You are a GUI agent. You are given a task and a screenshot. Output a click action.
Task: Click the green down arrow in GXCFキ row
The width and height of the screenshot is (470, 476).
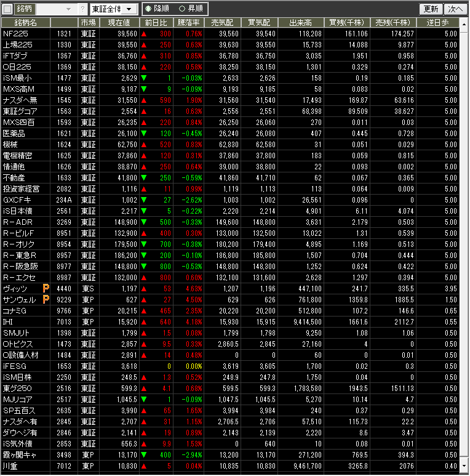[x=144, y=200]
